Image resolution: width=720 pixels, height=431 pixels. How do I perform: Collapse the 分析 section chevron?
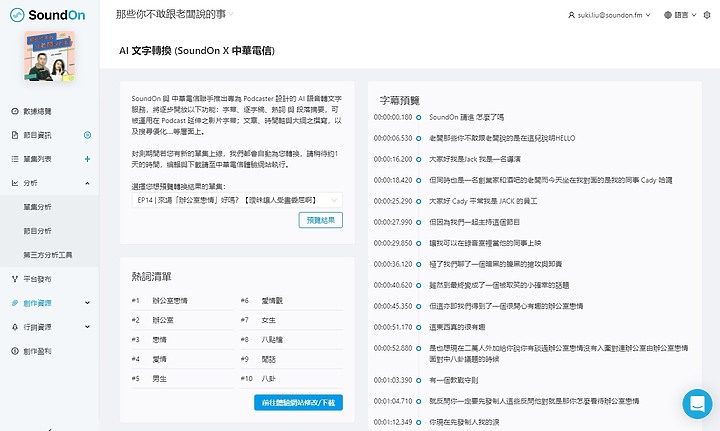coord(87,183)
